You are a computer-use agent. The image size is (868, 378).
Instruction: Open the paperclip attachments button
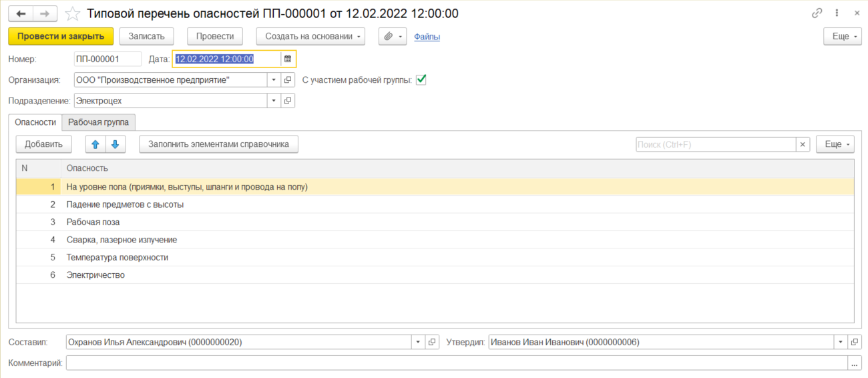tap(393, 37)
